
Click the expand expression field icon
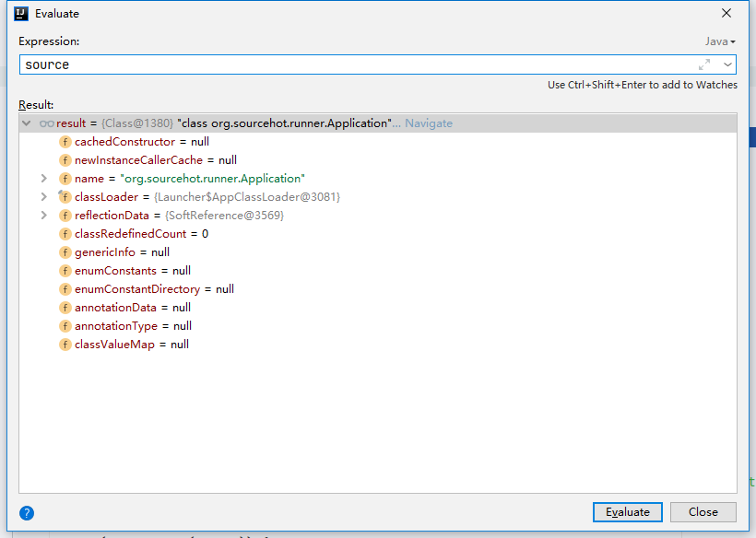tap(704, 64)
